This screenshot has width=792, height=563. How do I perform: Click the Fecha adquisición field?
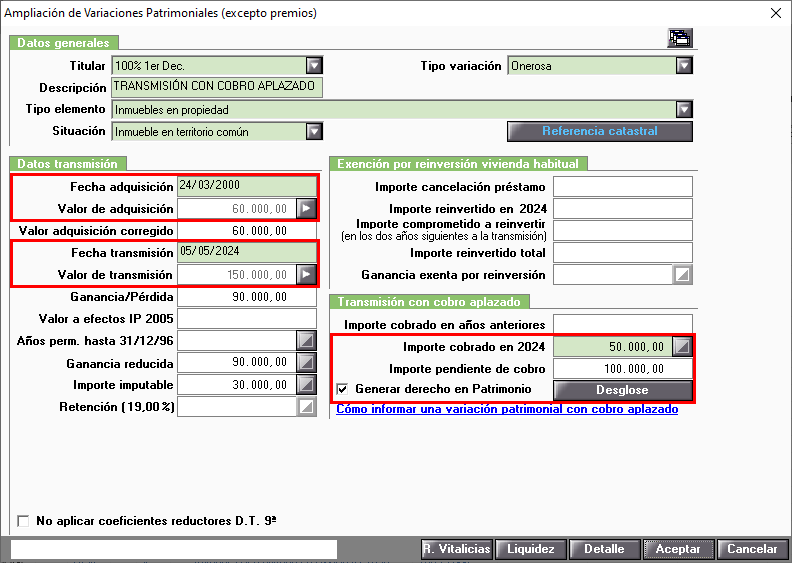(247, 186)
